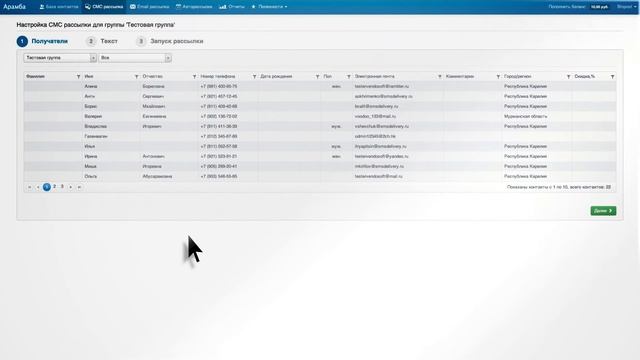Click the Отчество column header
This screenshot has width=640, height=360.
(153, 76)
